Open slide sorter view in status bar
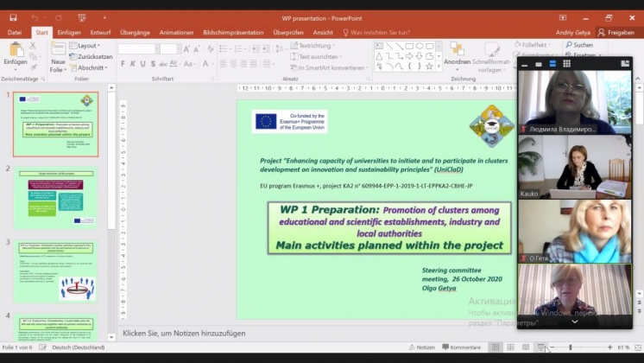 pos(511,347)
